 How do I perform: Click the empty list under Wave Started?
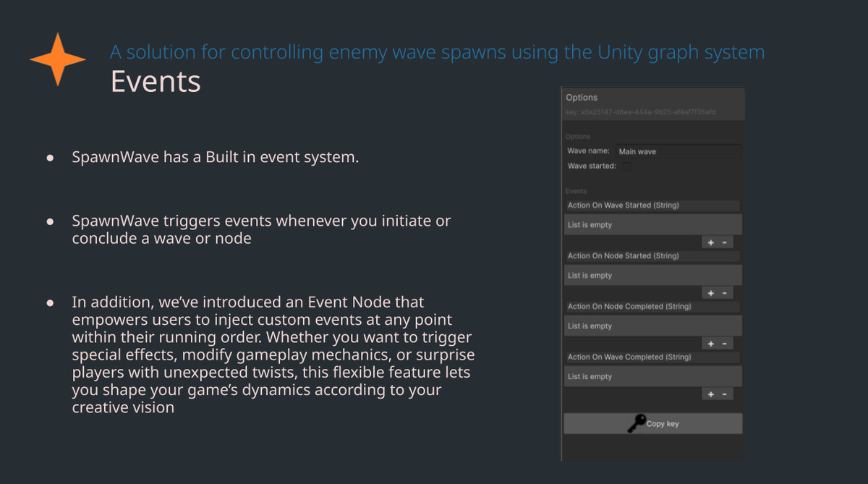coord(653,225)
